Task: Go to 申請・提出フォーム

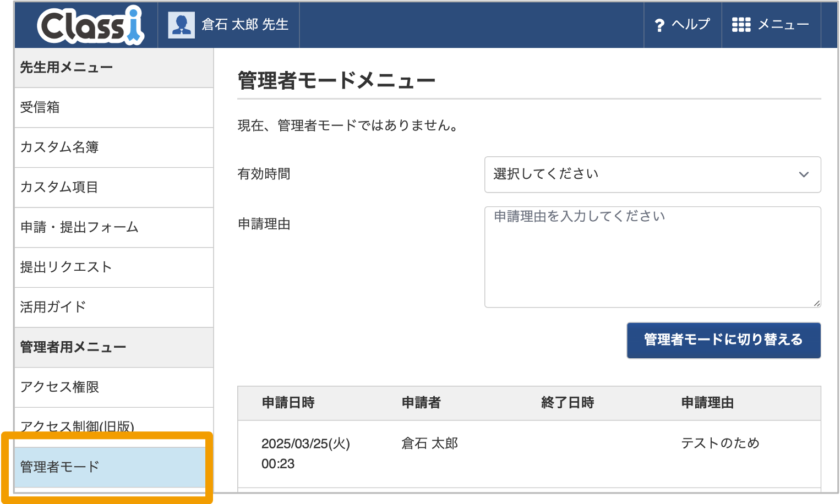Action: coord(114,227)
